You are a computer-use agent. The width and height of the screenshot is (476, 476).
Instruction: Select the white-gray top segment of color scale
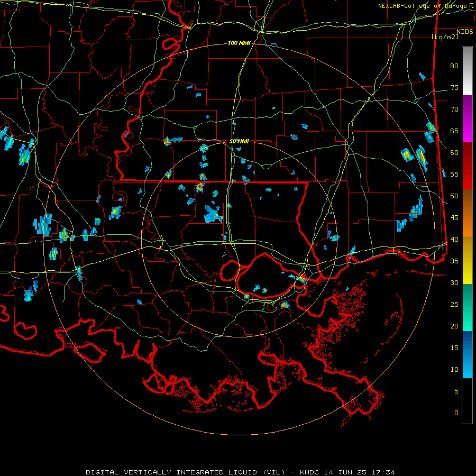pyautogui.click(x=467, y=71)
